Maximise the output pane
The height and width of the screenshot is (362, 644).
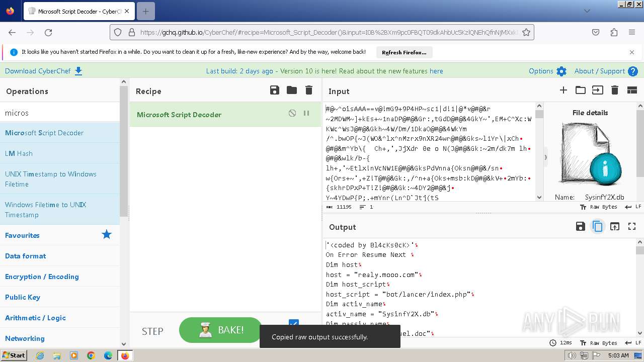(632, 227)
